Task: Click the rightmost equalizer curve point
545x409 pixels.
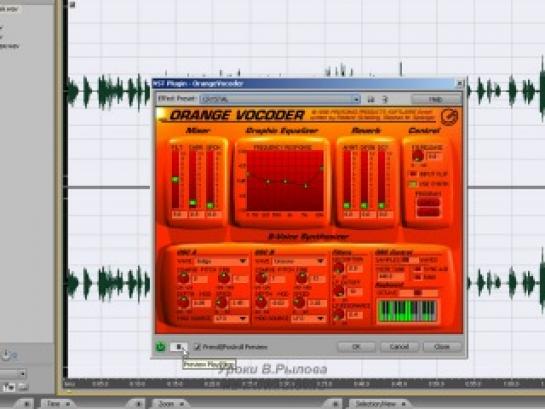Action: [322, 168]
